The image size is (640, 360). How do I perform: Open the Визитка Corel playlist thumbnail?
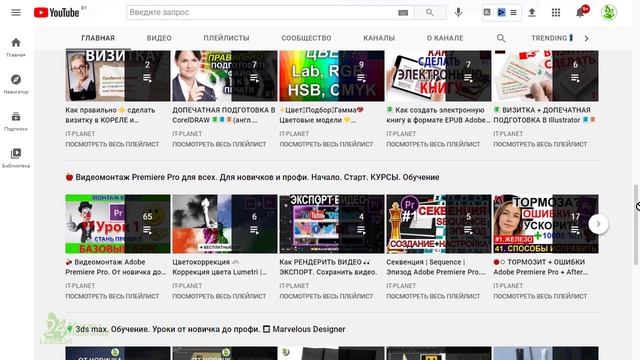[x=118, y=76]
